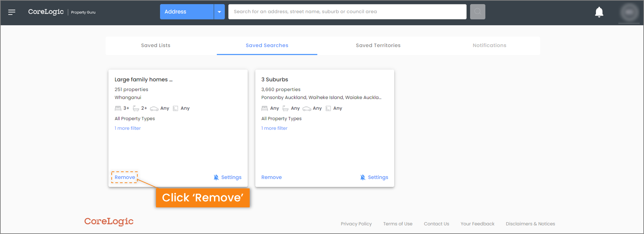Go to the Notifications tab

pyautogui.click(x=489, y=45)
